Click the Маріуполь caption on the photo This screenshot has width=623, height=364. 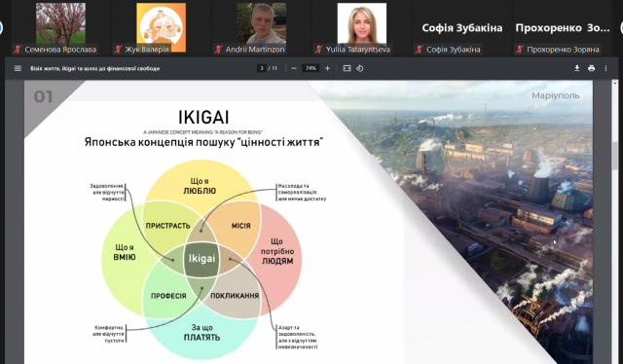tap(556, 95)
